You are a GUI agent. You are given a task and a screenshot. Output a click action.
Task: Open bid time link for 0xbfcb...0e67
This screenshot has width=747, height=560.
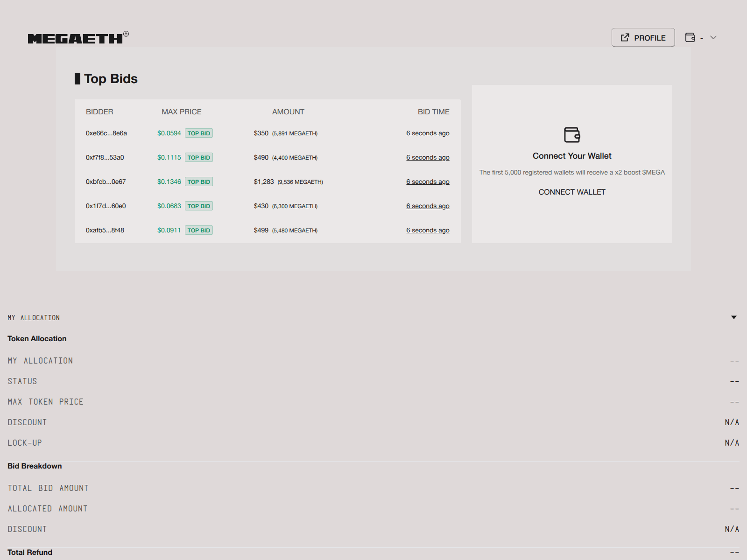pyautogui.click(x=428, y=182)
